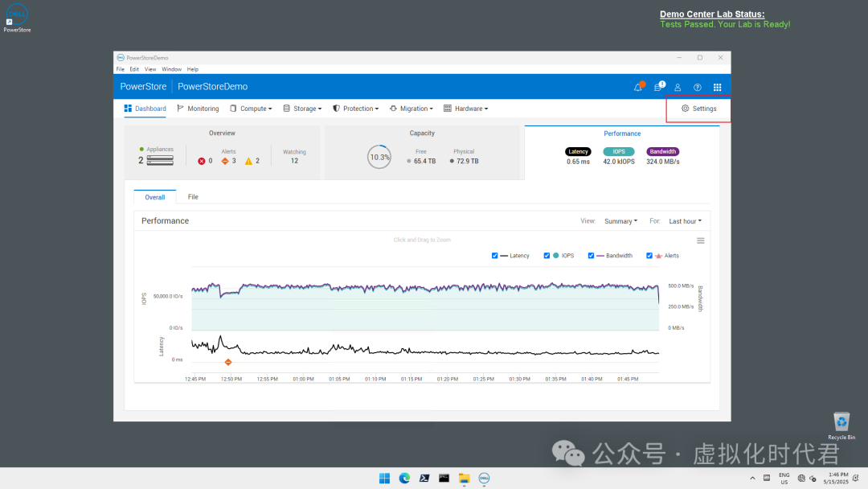Click the 10.3% capacity usage ring
Viewport: 868px width, 489px height.
(379, 157)
